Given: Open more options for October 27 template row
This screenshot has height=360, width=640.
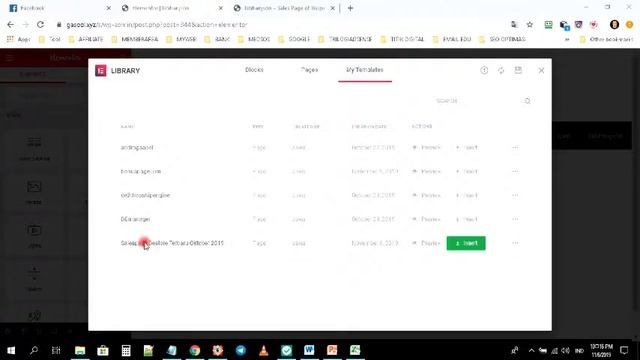Looking at the screenshot, I should tap(515, 147).
